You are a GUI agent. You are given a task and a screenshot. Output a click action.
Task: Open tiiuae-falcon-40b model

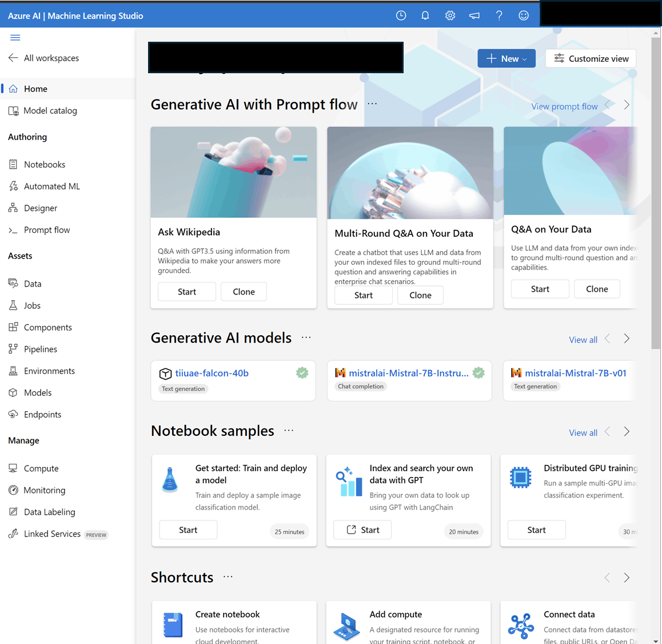pos(212,373)
